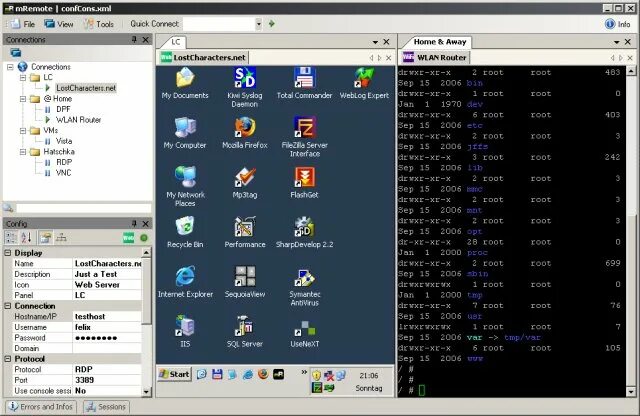Click the remote Start button
The image size is (640, 416).
(174, 374)
